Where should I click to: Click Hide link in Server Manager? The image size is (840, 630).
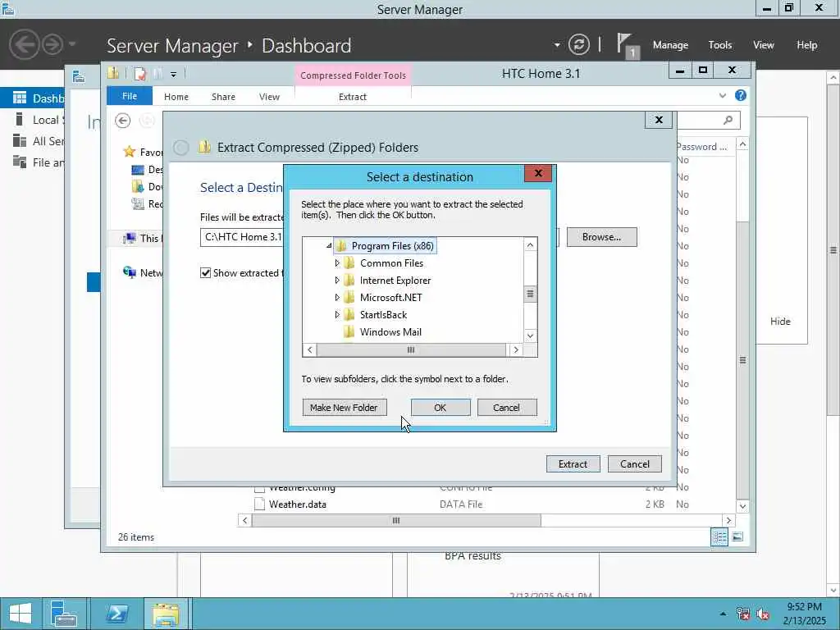[x=780, y=322]
